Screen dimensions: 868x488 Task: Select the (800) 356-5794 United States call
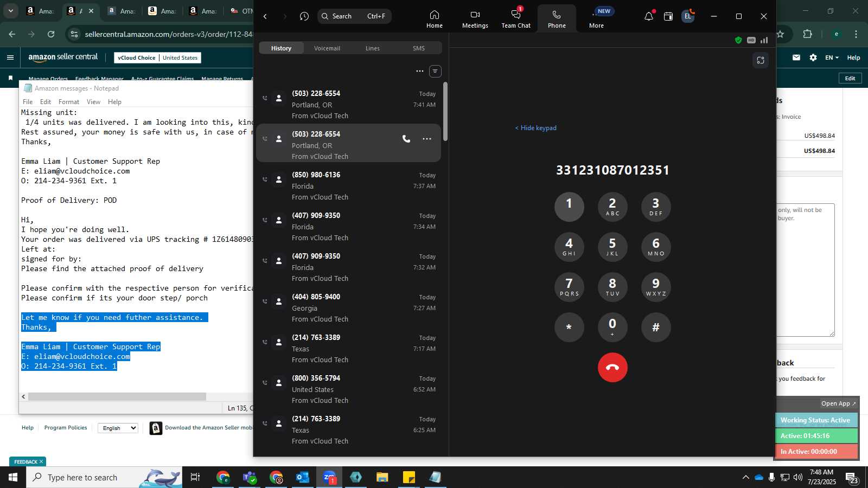point(348,389)
